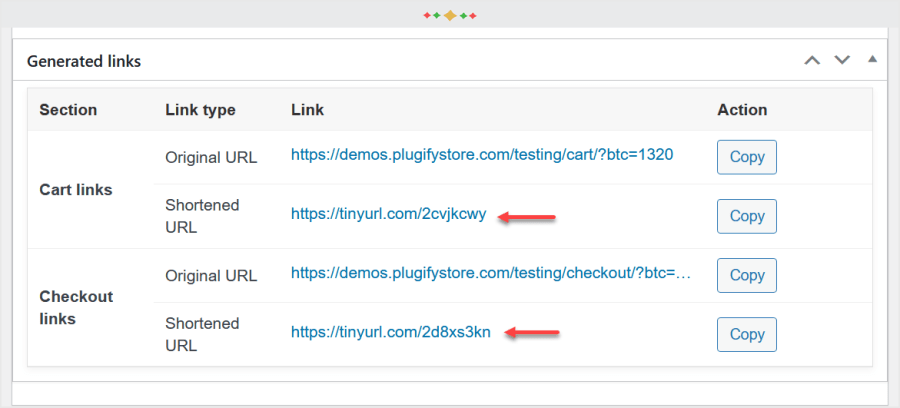Click the move panel down chevron
Viewport: 900px width, 408px height.
point(842,60)
